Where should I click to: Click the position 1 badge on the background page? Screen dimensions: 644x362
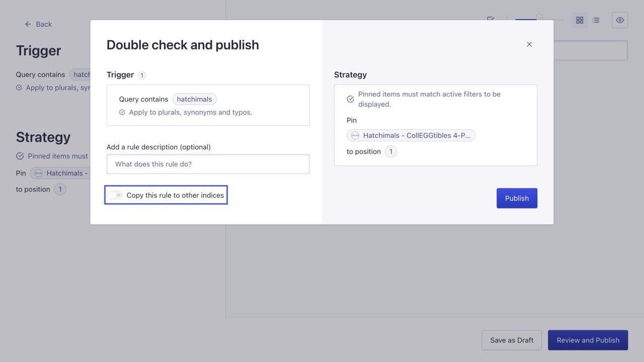point(60,190)
